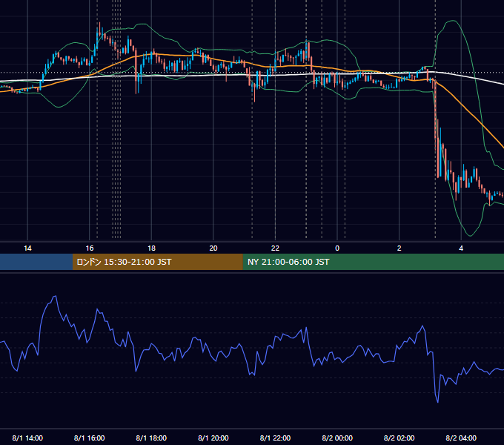Click the 0 hour axis label
Screen dimensions: 504x445
point(337,248)
